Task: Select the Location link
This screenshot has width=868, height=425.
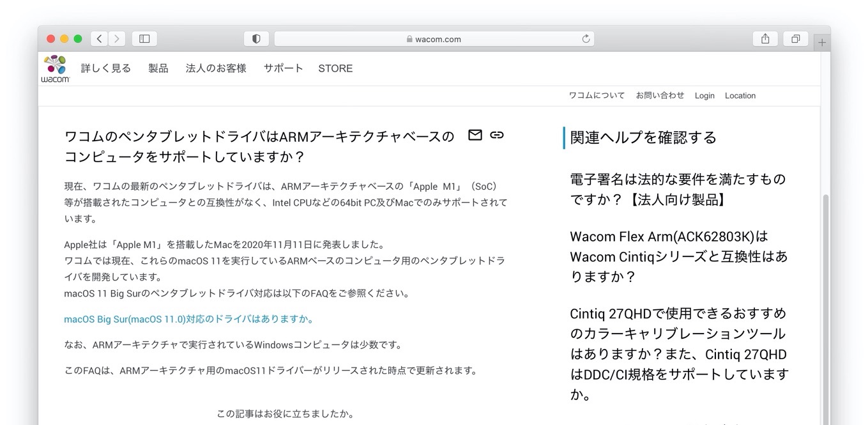Action: pyautogui.click(x=740, y=95)
